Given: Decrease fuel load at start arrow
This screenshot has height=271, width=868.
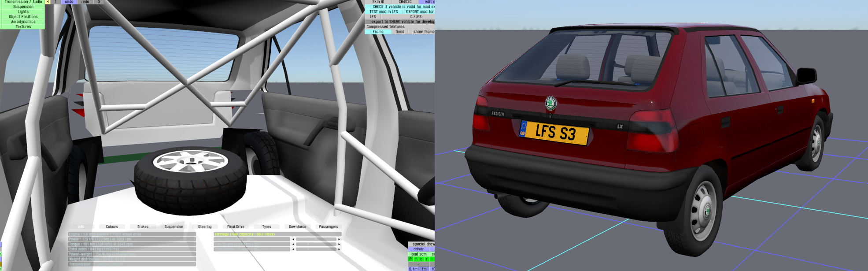Looking at the screenshot, I should click(293, 239).
